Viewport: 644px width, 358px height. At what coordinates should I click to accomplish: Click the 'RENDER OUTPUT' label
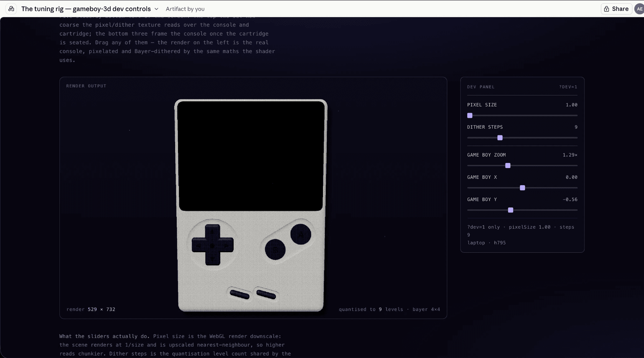(86, 86)
